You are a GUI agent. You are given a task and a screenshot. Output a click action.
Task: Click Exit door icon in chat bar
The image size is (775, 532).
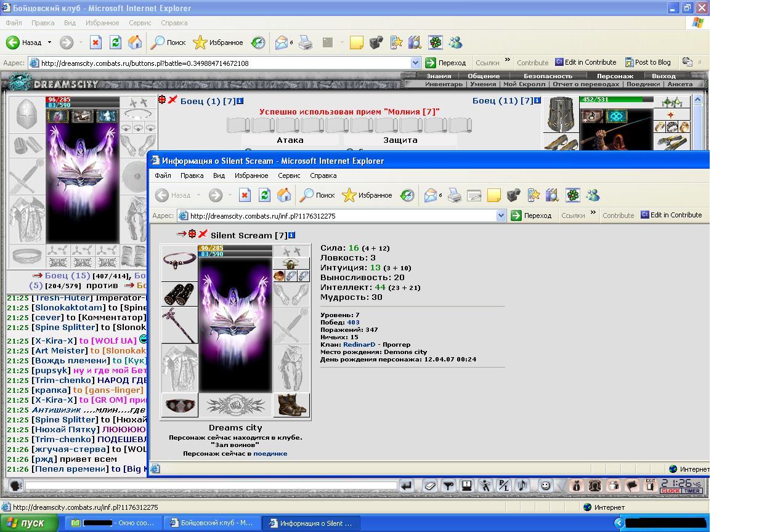coord(650,486)
